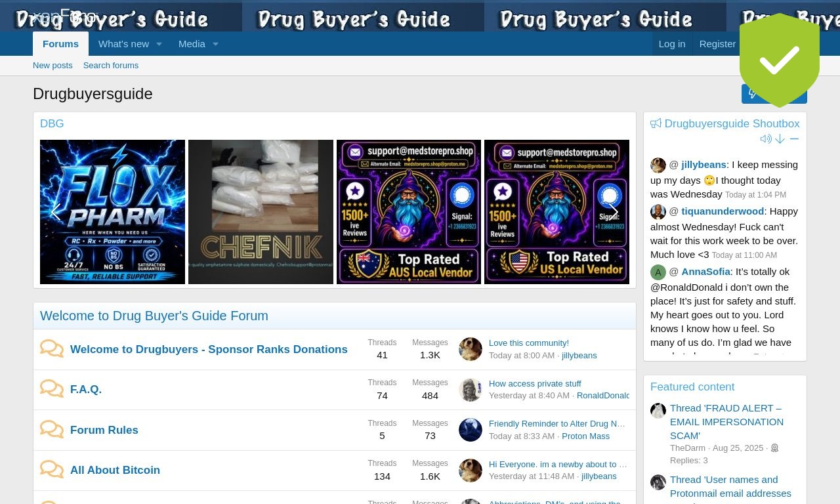This screenshot has width=840, height=504.
Task: Click the Log in link
Action: pos(672,44)
